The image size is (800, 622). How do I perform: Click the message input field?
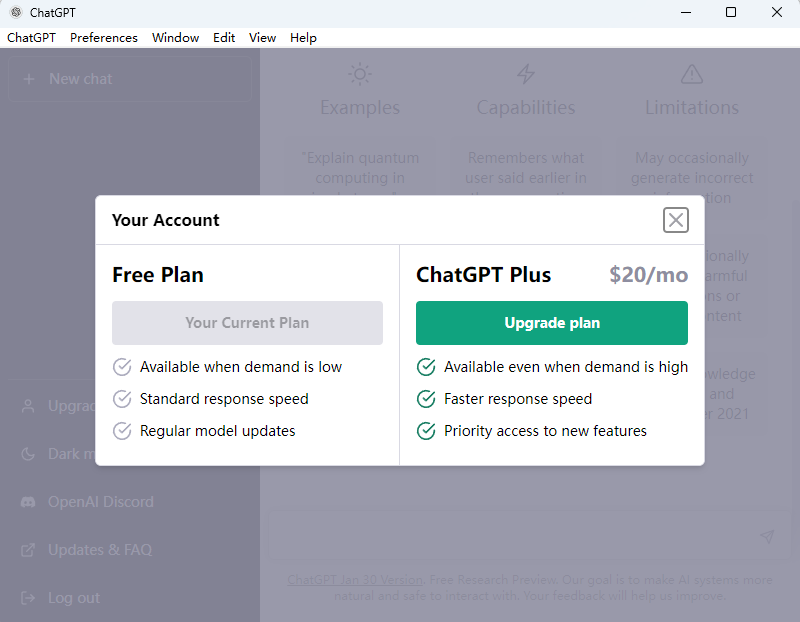click(x=510, y=537)
